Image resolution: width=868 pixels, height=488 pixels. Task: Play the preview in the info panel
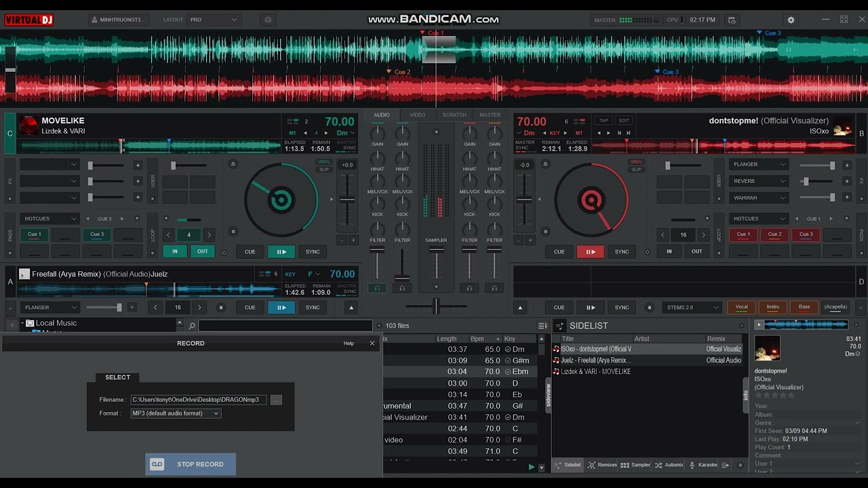pos(759,325)
